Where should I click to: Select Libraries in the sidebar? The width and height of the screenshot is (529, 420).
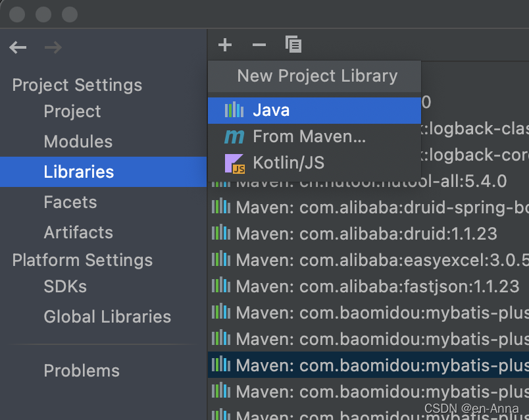tap(103, 172)
